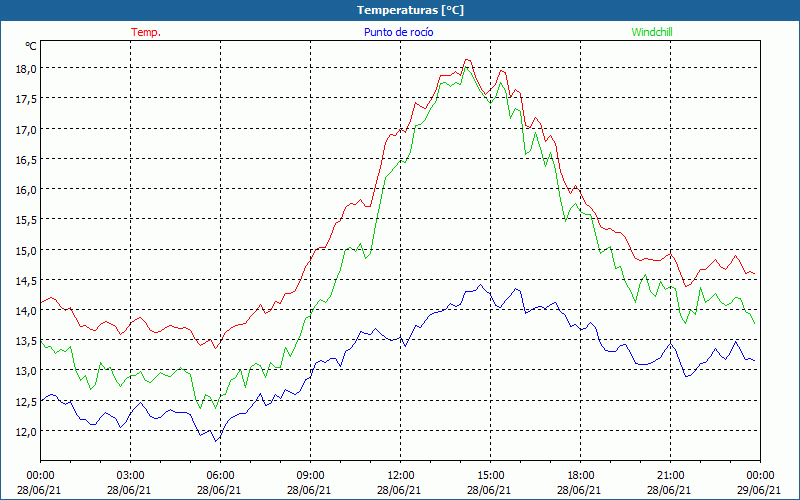Click the Temperaturas [°C] chart title

[x=411, y=10]
